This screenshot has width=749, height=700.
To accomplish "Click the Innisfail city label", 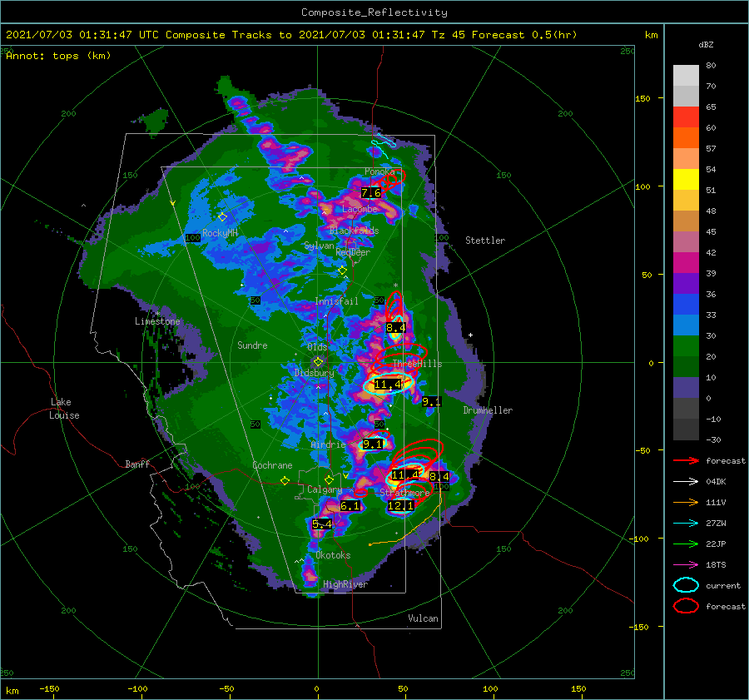I will tap(336, 301).
